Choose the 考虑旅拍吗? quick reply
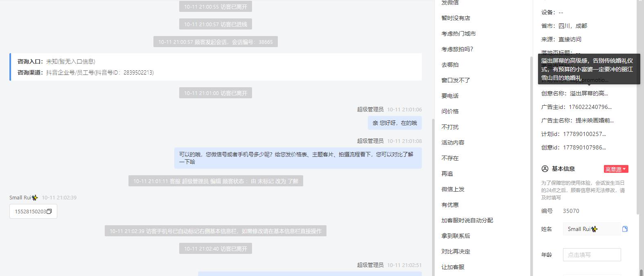The height and width of the screenshot is (276, 644). pyautogui.click(x=457, y=49)
